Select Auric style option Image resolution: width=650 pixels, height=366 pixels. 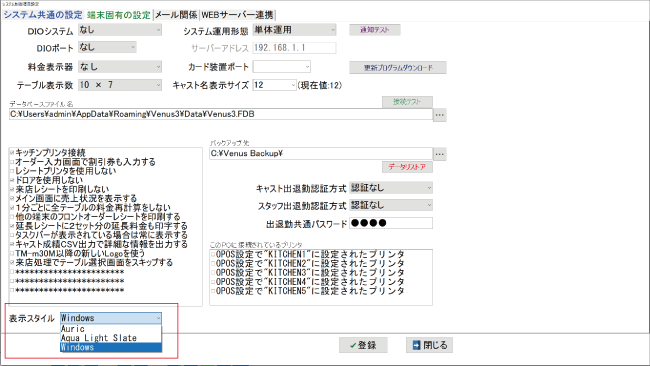(x=111, y=329)
